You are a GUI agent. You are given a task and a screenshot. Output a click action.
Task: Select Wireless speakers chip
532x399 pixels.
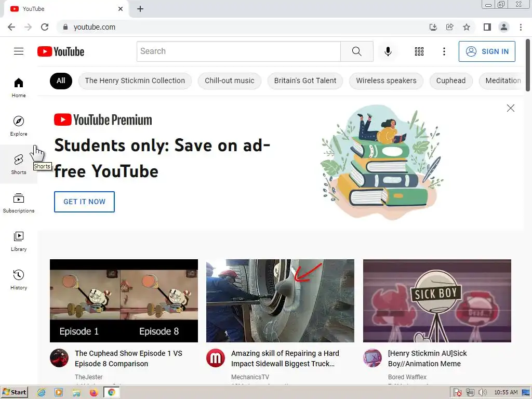pos(386,81)
